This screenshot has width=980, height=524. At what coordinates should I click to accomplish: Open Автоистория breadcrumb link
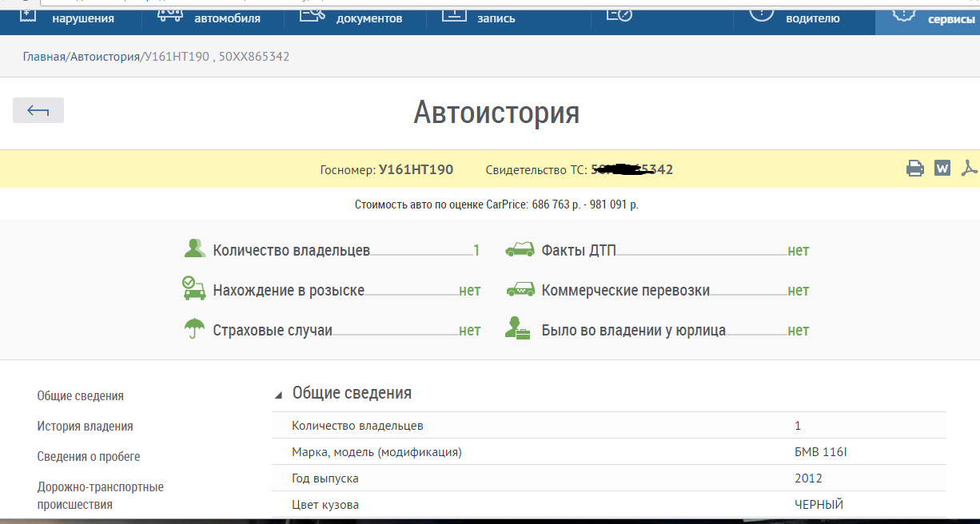[105, 57]
